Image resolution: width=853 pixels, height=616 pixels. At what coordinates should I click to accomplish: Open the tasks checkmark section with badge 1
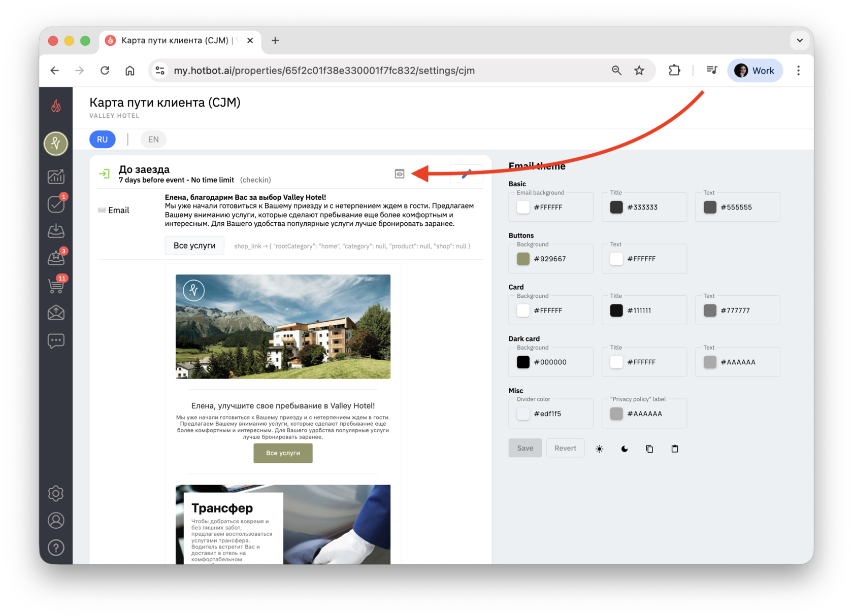tap(56, 203)
